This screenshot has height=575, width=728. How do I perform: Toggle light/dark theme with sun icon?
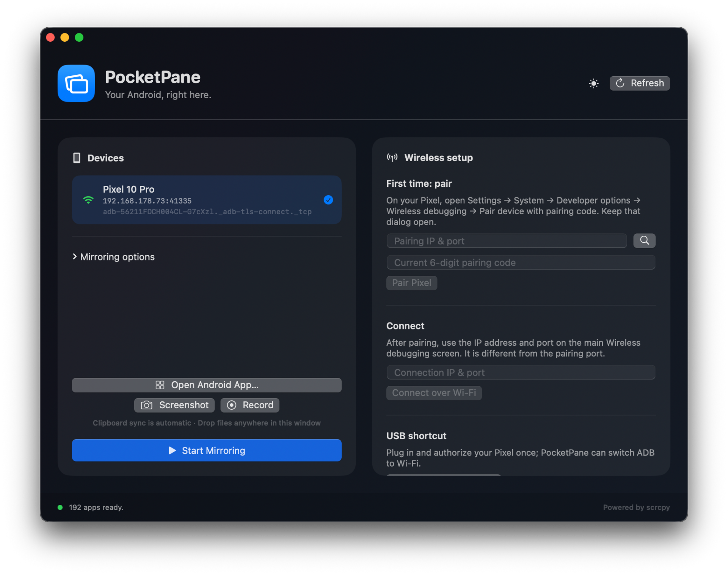coord(593,83)
